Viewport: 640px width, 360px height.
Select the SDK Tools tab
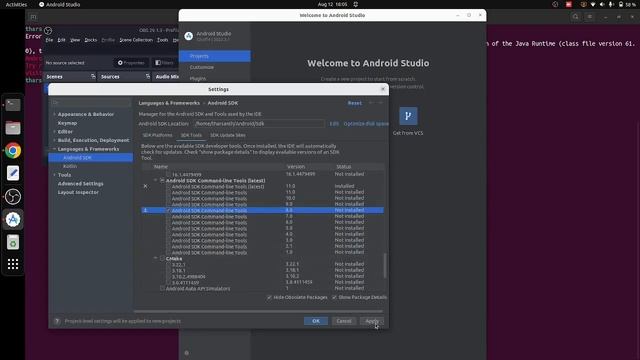191,135
